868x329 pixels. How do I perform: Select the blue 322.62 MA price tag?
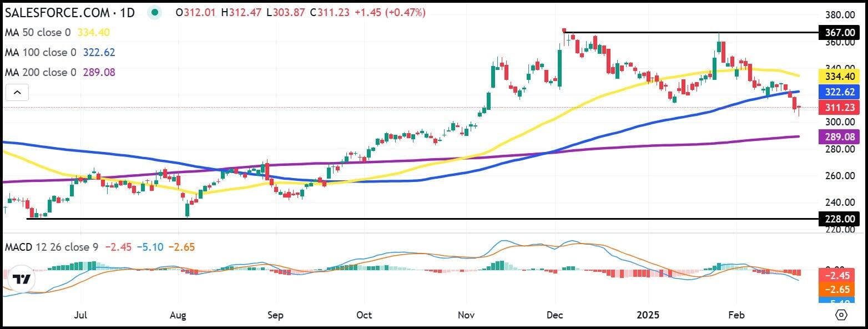[x=839, y=92]
